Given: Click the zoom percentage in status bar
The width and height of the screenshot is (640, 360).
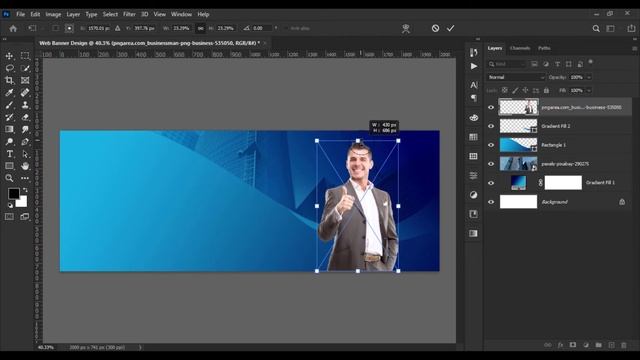Looking at the screenshot, I should click(46, 347).
